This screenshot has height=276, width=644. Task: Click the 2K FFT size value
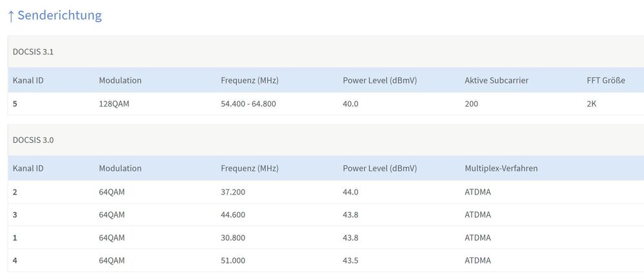click(x=592, y=103)
